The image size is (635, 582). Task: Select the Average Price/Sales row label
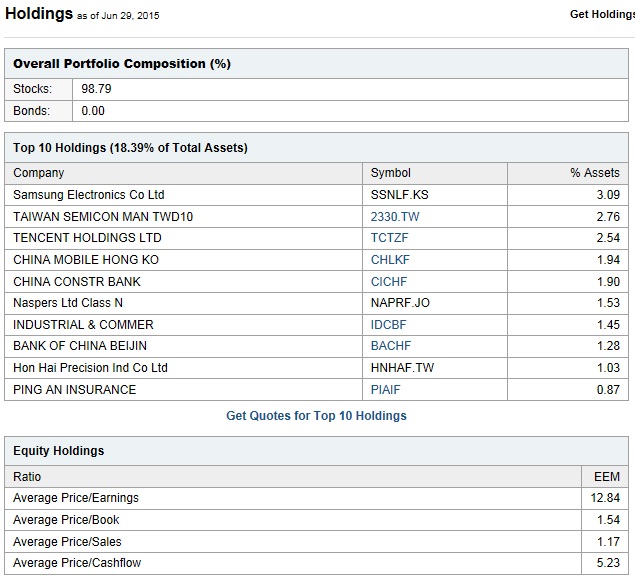tap(67, 541)
